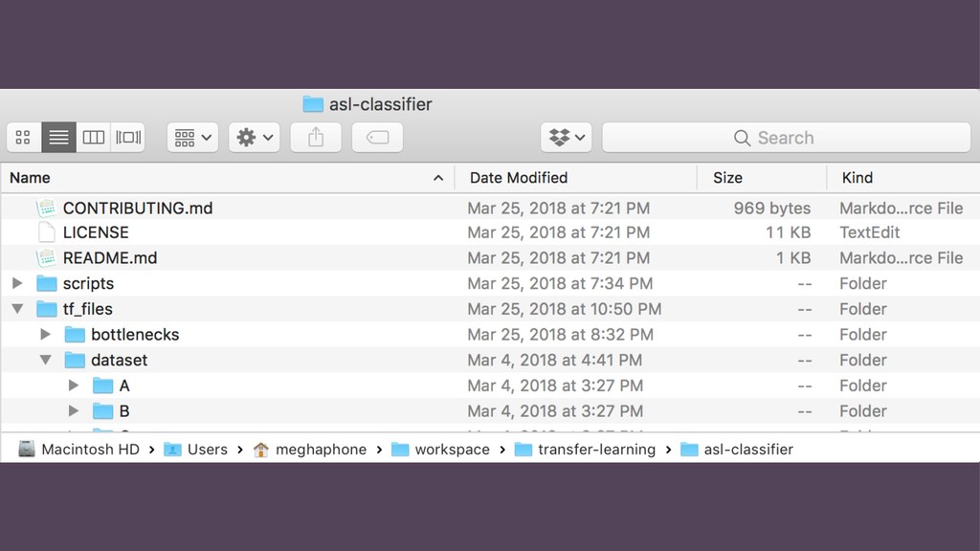Open the arrange items dropdown
980x551 pixels.
[192, 138]
